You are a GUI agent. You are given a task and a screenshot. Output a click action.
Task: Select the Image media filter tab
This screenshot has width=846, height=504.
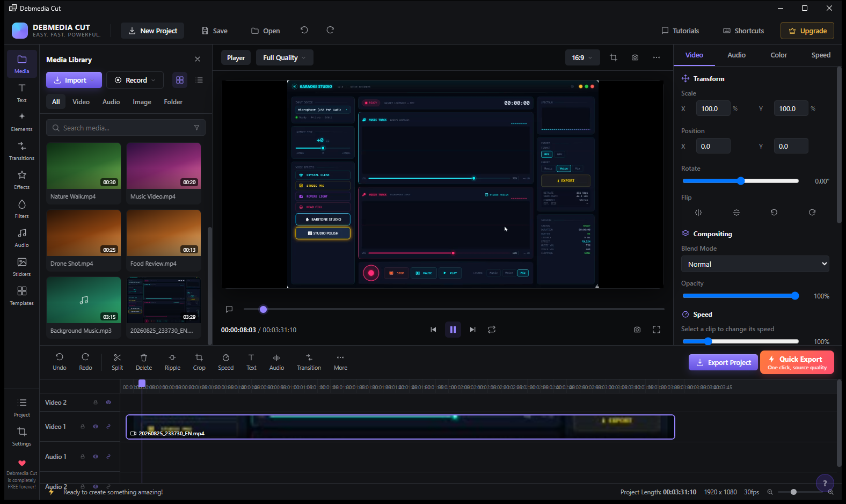tap(142, 102)
